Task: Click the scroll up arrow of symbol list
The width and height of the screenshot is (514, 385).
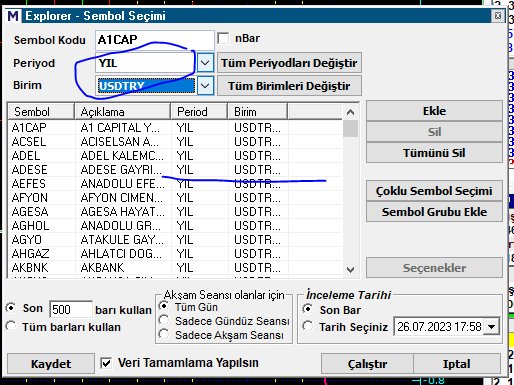Action: (350, 112)
